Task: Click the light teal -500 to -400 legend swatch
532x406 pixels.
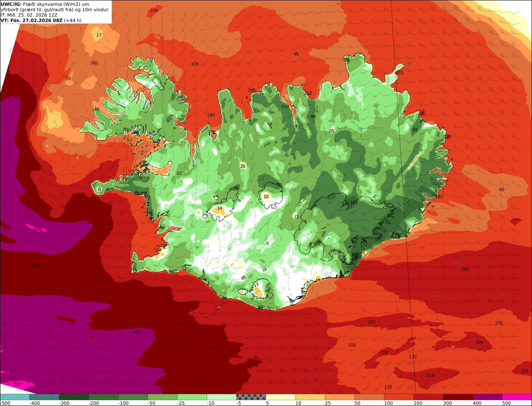Action: tap(15, 397)
